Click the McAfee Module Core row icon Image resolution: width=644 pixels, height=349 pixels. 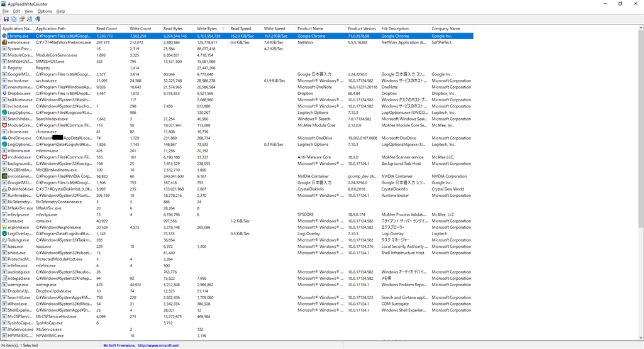4,125
